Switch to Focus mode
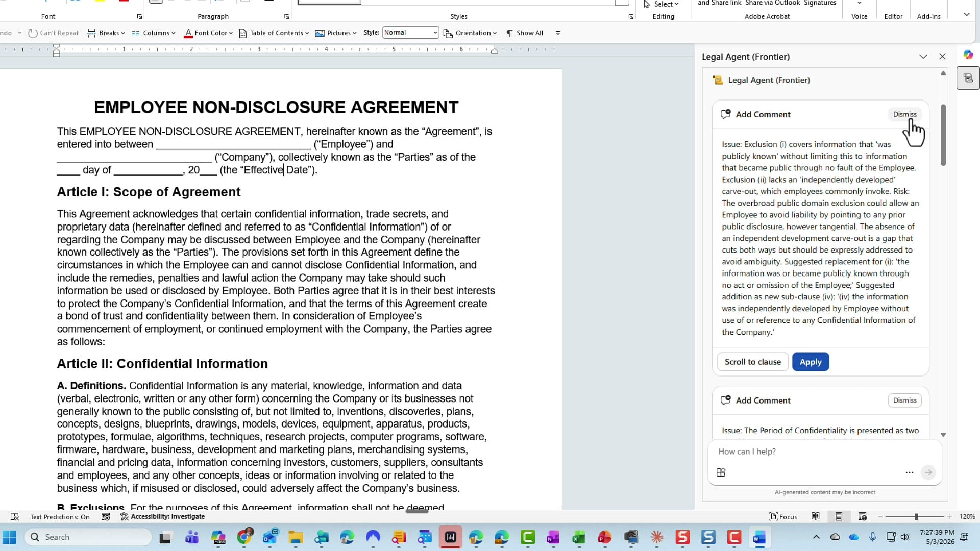The width and height of the screenshot is (980, 551). 783,517
